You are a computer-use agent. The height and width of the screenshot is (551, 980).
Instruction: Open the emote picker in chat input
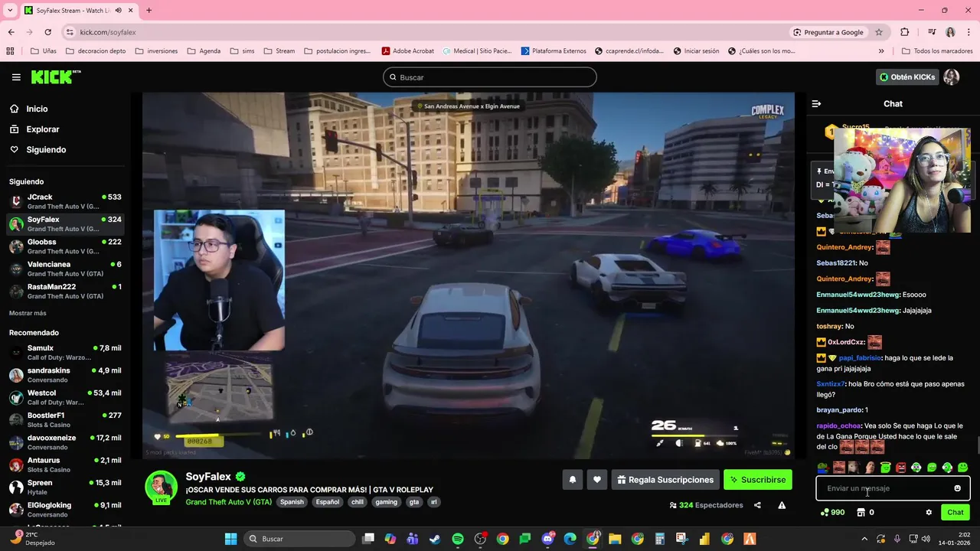tap(957, 488)
